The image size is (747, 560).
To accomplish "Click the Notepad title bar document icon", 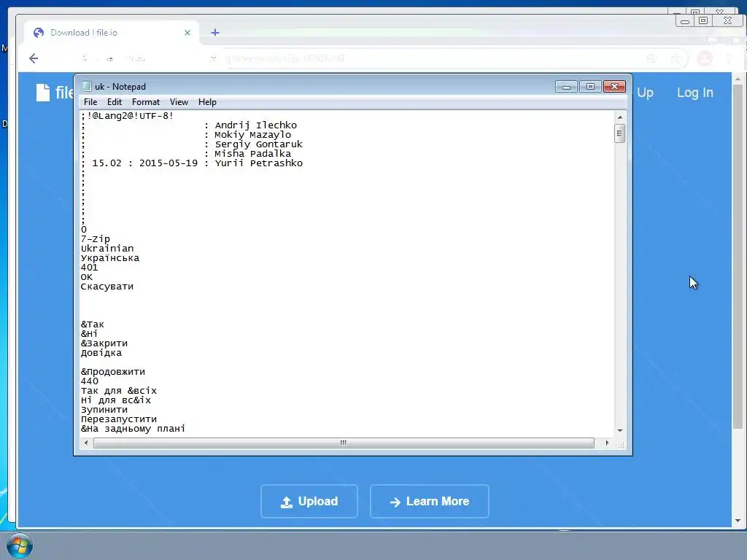I will pos(86,86).
